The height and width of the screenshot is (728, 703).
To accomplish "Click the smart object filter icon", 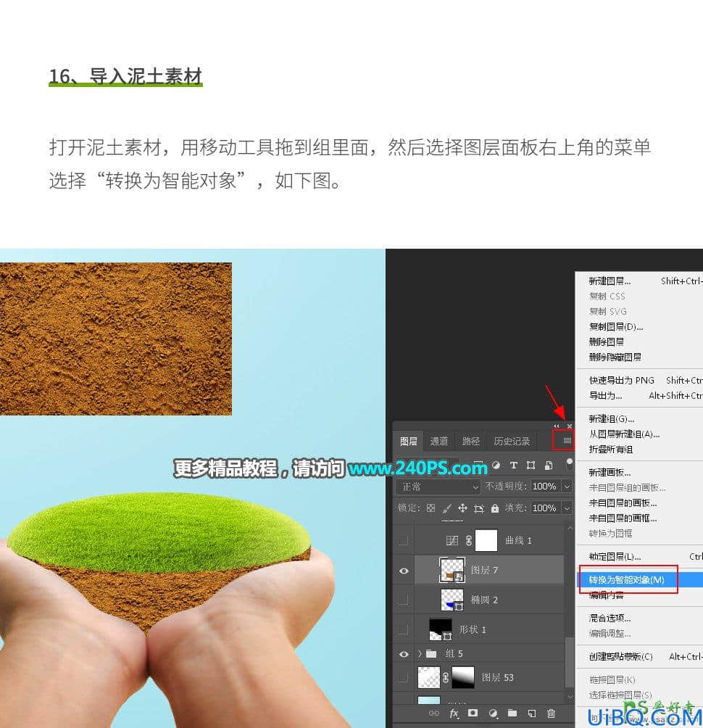I will point(549,466).
